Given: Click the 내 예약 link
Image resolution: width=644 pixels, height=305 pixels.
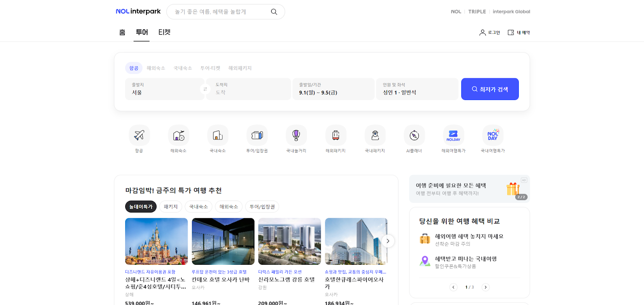Looking at the screenshot, I should (x=523, y=33).
